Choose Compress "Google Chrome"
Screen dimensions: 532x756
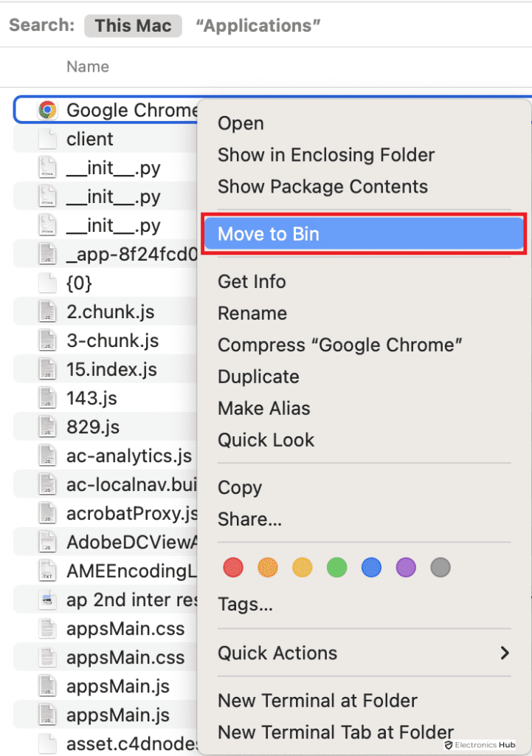click(339, 345)
